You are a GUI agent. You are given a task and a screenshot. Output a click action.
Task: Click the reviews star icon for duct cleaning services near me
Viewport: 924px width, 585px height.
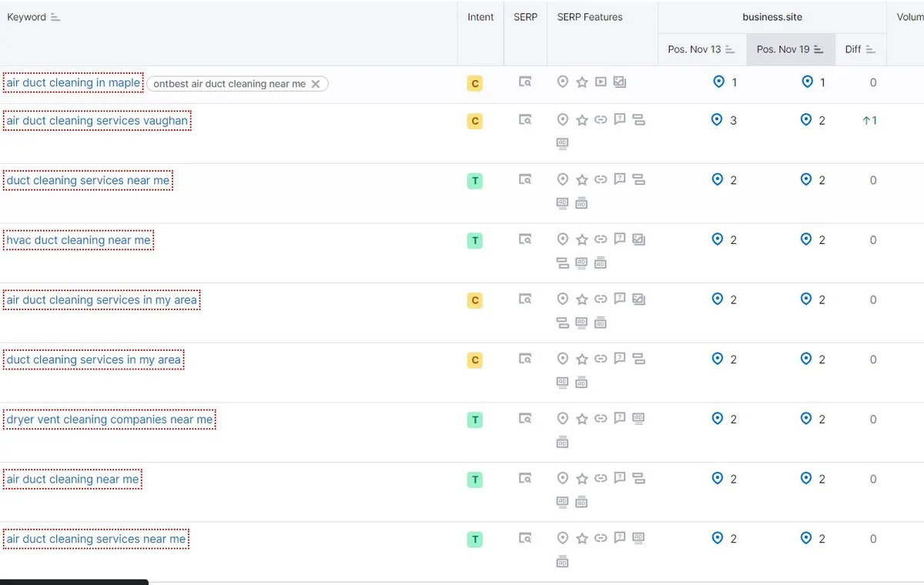[x=582, y=180]
